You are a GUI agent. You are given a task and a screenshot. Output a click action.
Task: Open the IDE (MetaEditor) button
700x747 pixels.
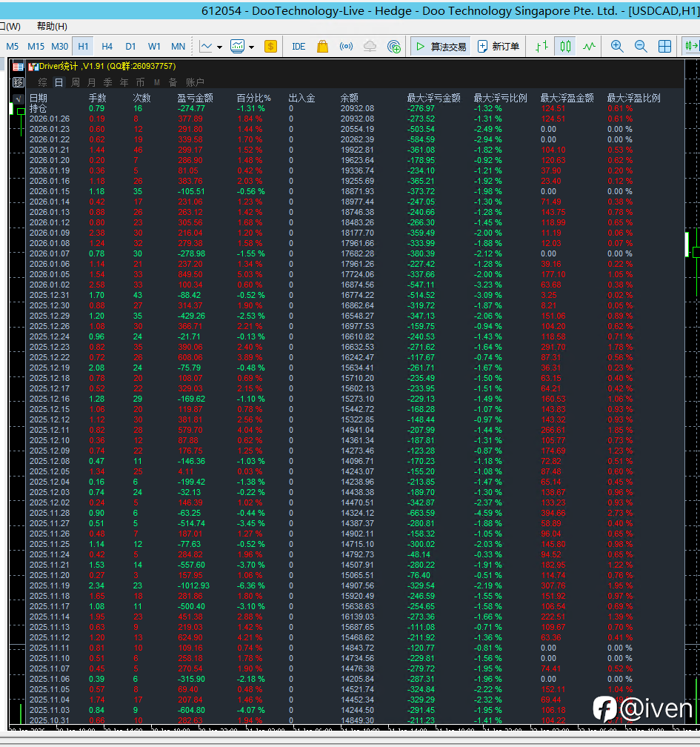(x=299, y=46)
